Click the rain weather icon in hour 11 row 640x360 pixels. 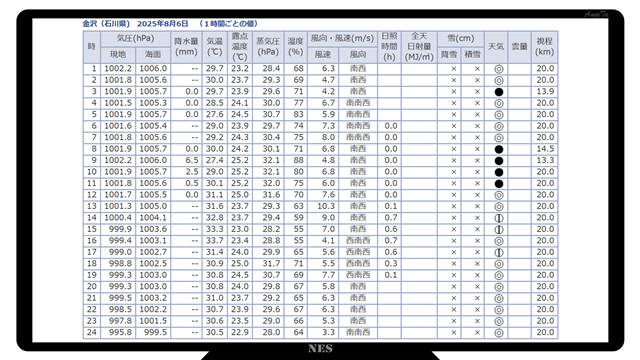click(498, 184)
